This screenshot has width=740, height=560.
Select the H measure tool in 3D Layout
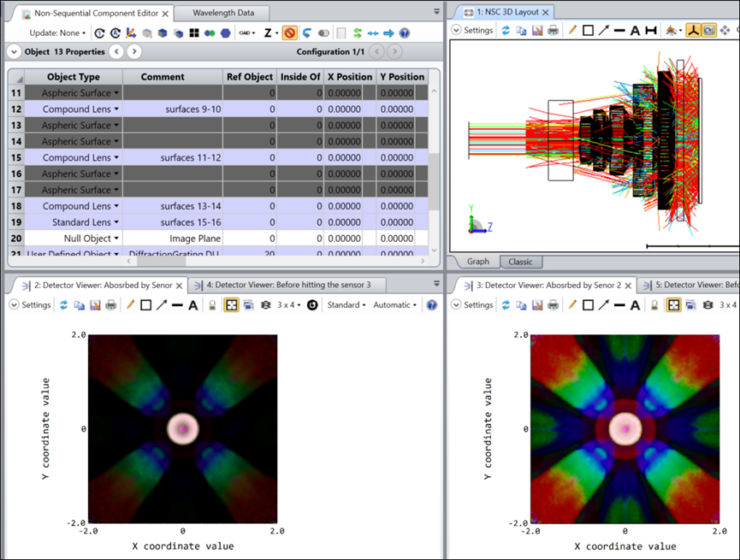[651, 30]
